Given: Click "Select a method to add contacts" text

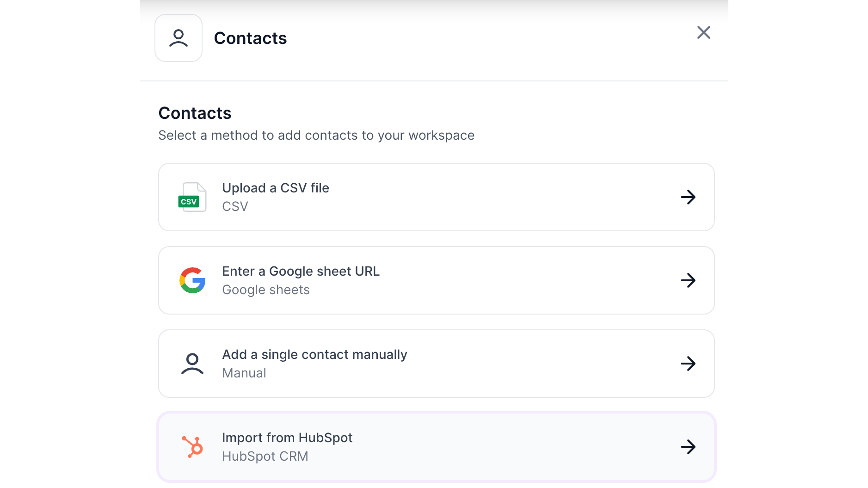Looking at the screenshot, I should point(316,136).
